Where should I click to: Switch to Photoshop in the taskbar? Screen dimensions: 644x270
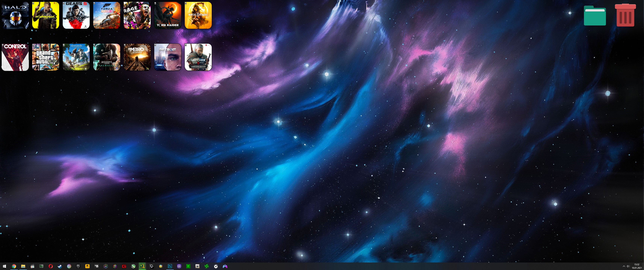click(170, 266)
